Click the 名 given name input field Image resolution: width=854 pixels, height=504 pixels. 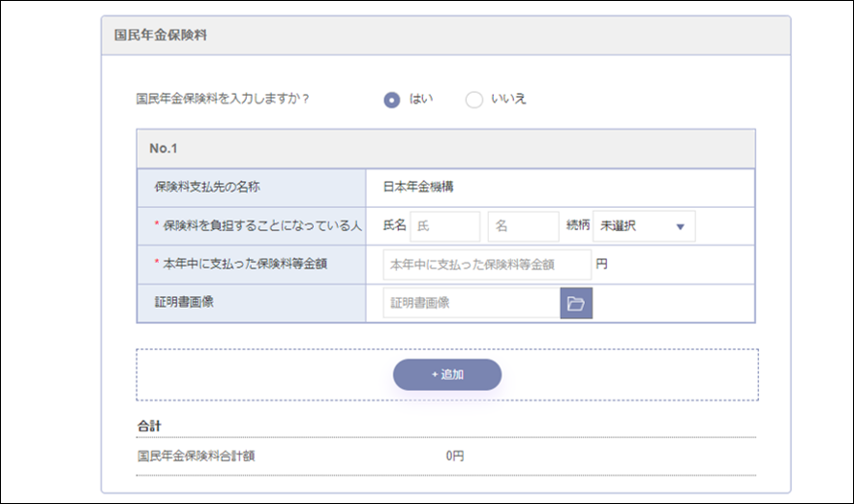click(x=523, y=226)
